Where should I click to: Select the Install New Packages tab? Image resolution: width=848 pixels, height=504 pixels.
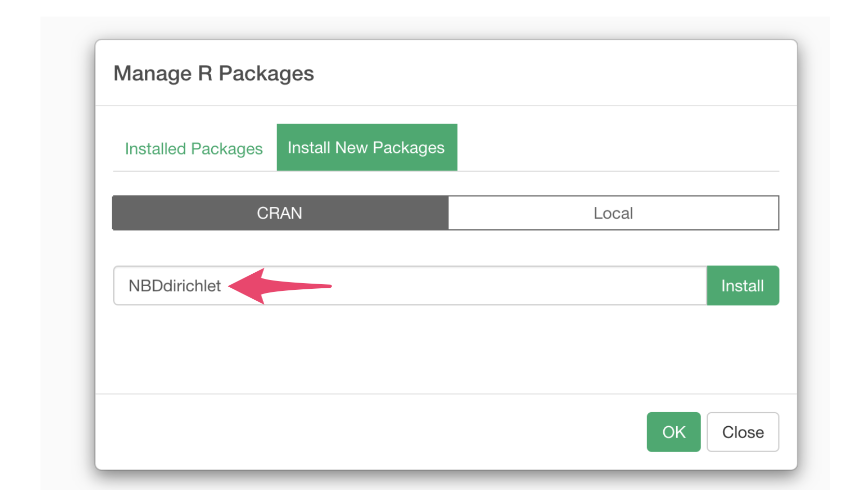(366, 148)
